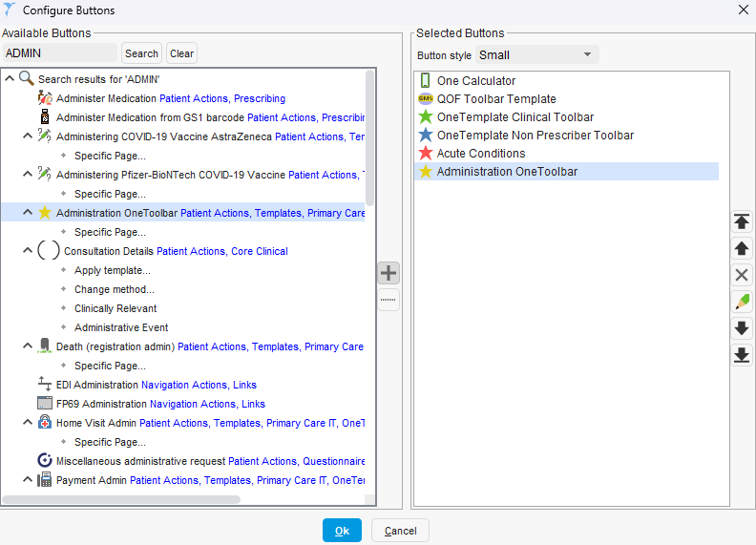Click the magnifier icon beside search results
Viewport: 756px width, 545px height.
tap(26, 78)
